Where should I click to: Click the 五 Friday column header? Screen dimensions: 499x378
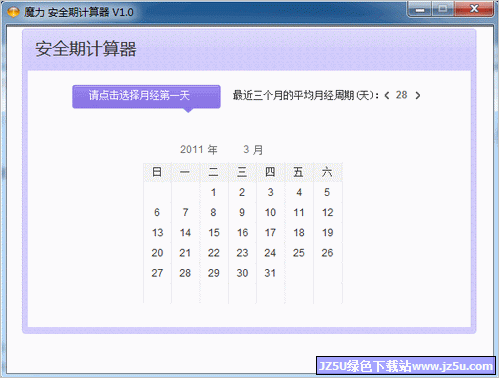click(x=299, y=172)
